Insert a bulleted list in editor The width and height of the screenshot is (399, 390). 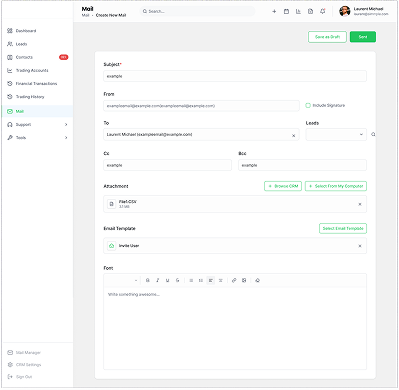[x=191, y=280]
